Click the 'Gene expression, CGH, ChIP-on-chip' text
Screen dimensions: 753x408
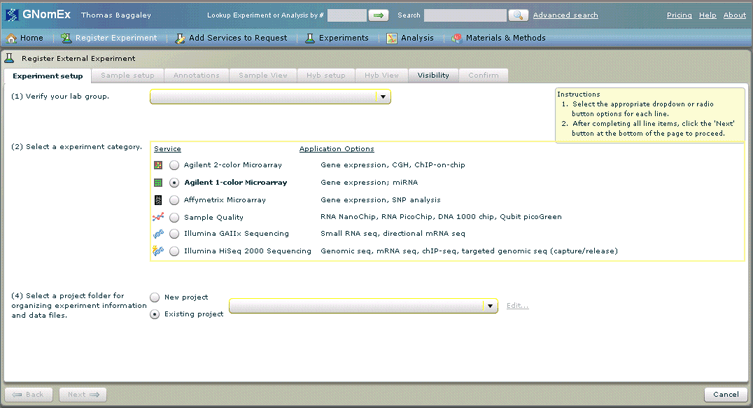pos(393,165)
